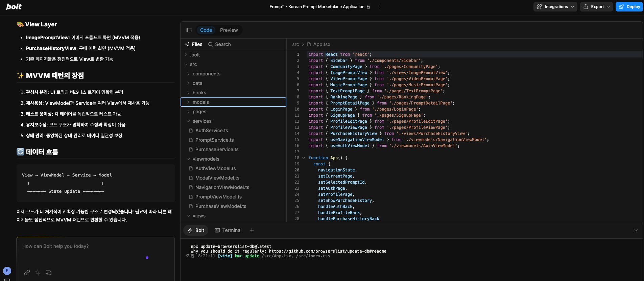Image resolution: width=644 pixels, height=281 pixels.
Task: Click the src breadcrumb segment
Action: (295, 44)
